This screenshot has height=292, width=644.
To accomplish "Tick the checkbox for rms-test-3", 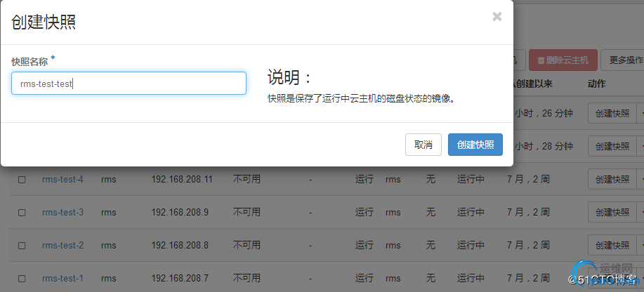I will click(x=22, y=212).
